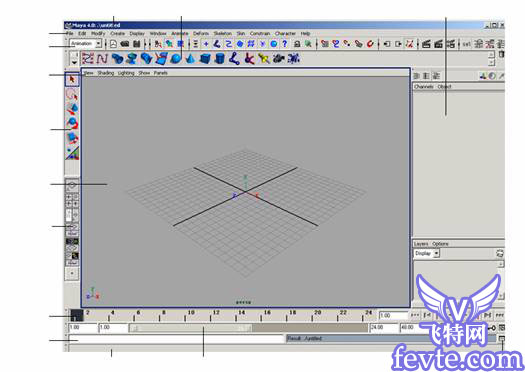
Task: Open the Skin menu
Action: click(241, 33)
